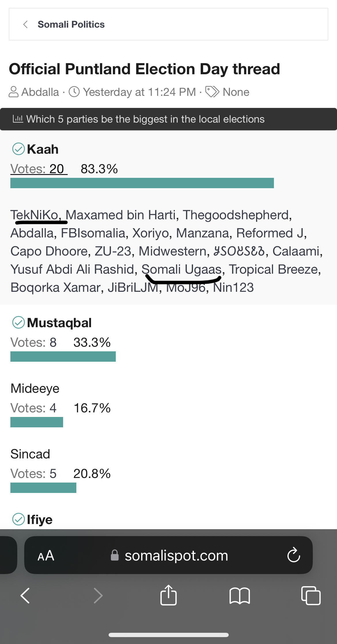Screen dimensions: 337x644
Task: Expand voters for Mustaqbal via Votes: 8
Action: (x=33, y=342)
